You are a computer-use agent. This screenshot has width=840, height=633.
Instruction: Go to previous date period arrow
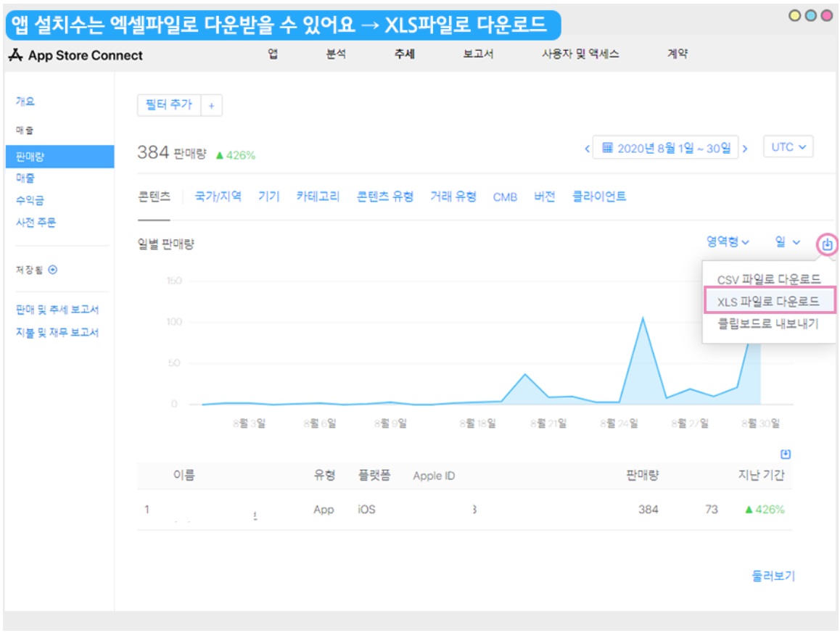pyautogui.click(x=587, y=149)
